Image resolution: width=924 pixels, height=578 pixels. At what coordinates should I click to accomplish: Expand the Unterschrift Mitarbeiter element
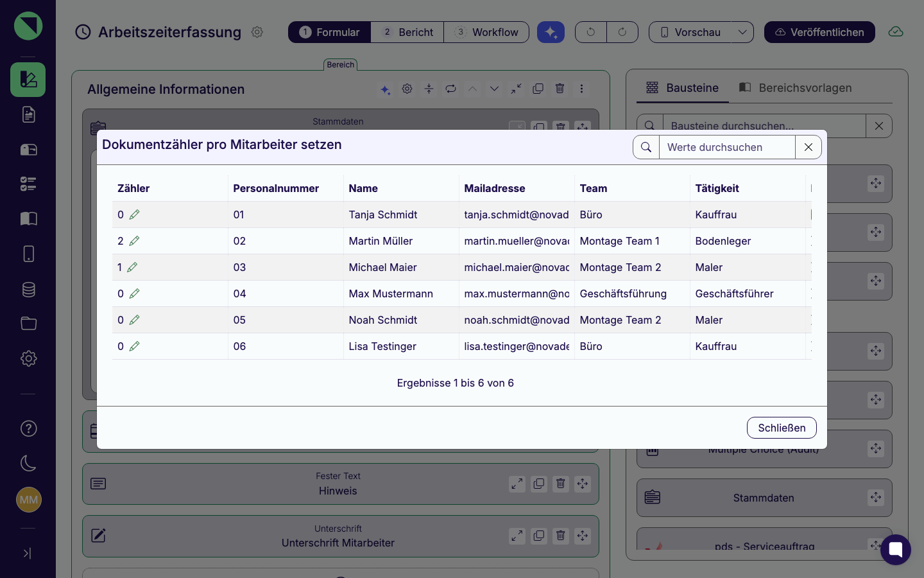point(517,536)
